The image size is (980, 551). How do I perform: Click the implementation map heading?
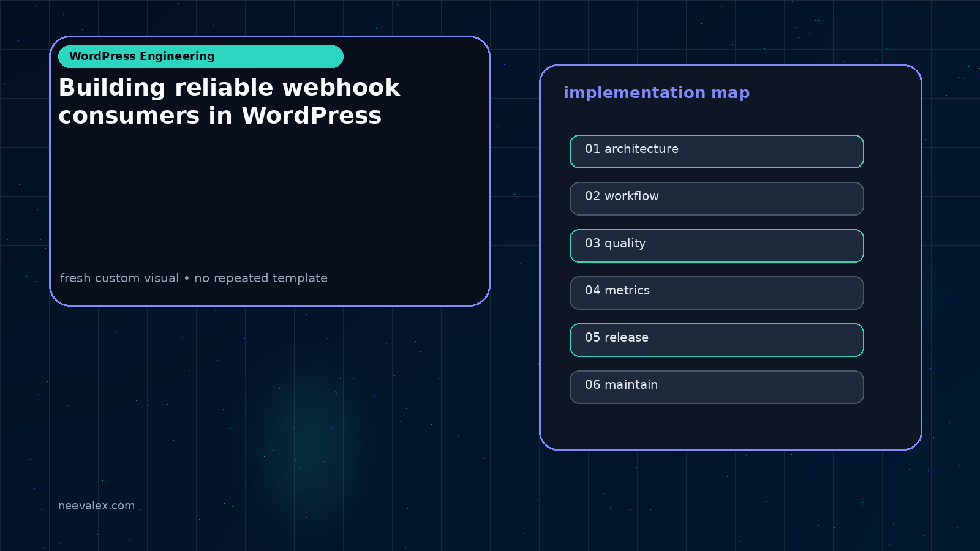point(657,93)
